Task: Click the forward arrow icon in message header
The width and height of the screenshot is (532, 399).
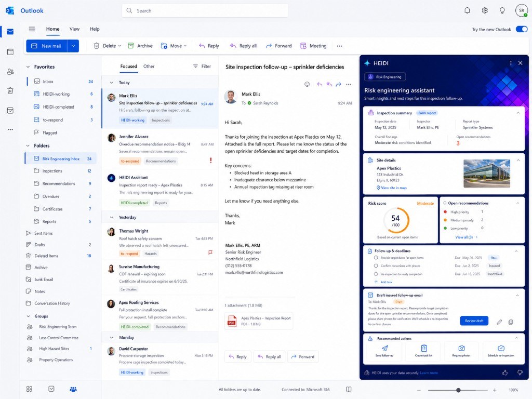Action: coord(338,84)
